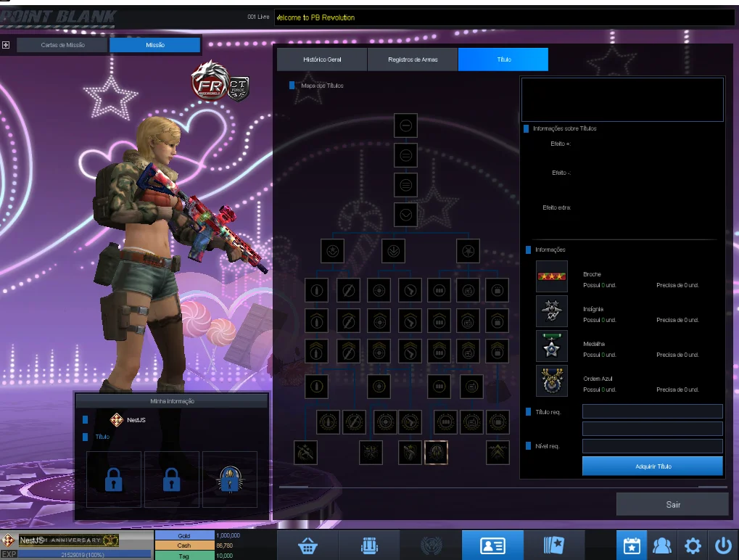The image size is (739, 560).
Task: Open the friends list icon
Action: click(661, 546)
